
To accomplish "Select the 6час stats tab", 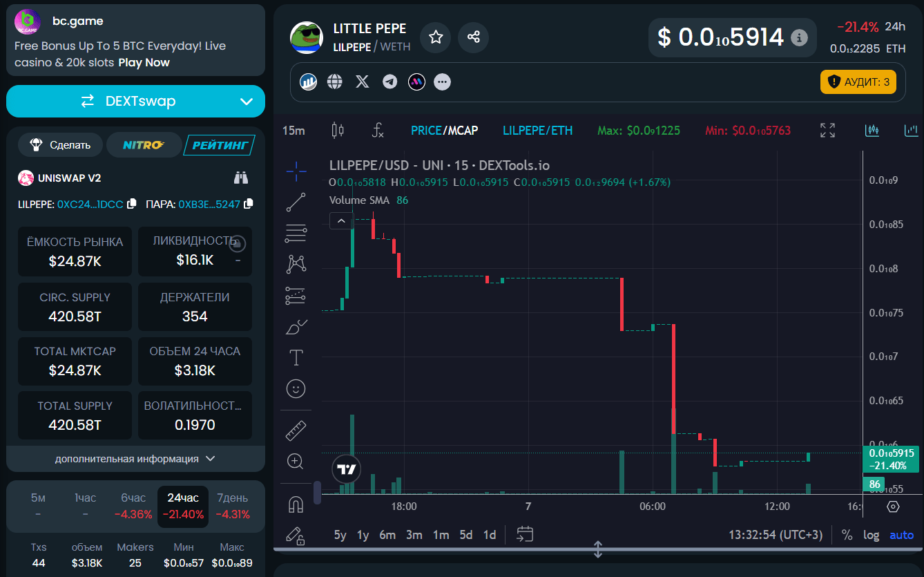I will pyautogui.click(x=133, y=506).
